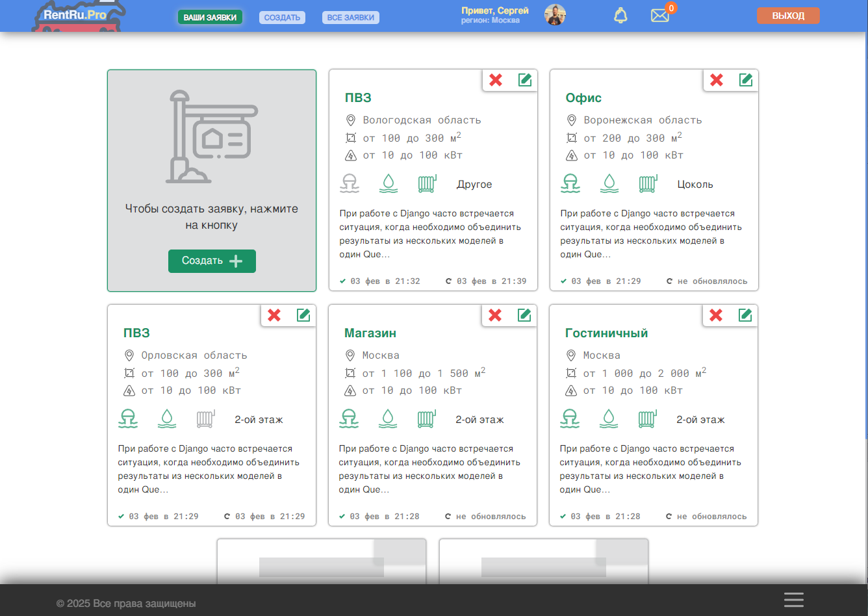Click green Создать button with plus

pyautogui.click(x=212, y=261)
